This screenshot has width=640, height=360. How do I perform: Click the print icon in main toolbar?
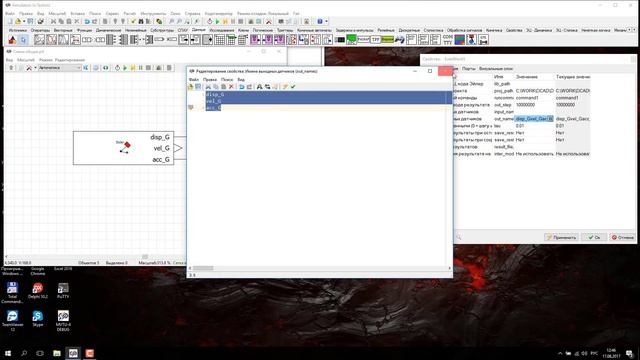coord(41,21)
